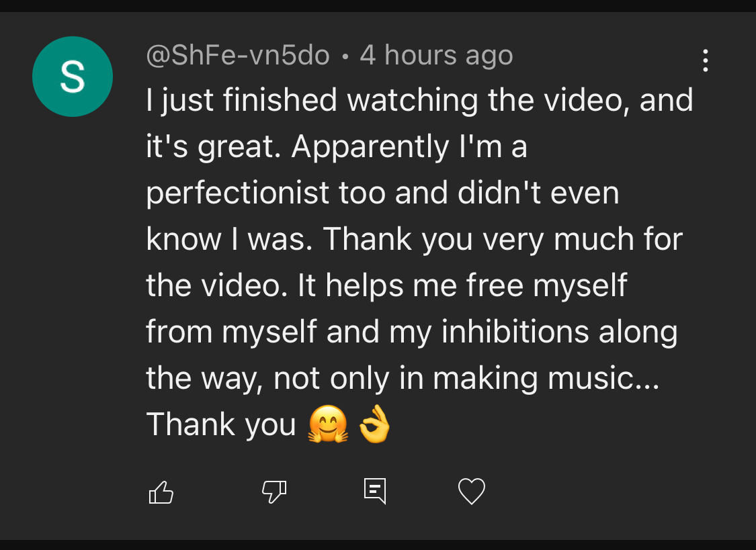Image resolution: width=756 pixels, height=550 pixels.
Task: Dislike the comment with thumbs-down icon
Action: point(274,492)
